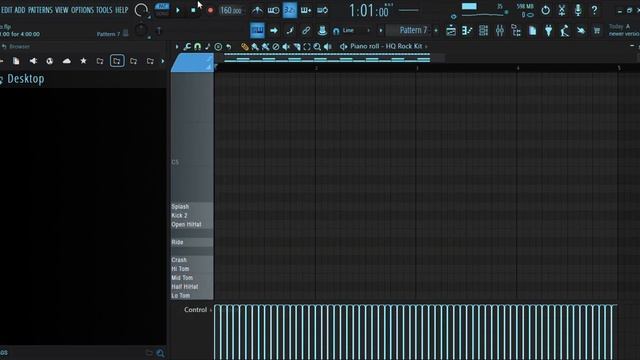Expand more browser tabs arrow

[x=162, y=61]
